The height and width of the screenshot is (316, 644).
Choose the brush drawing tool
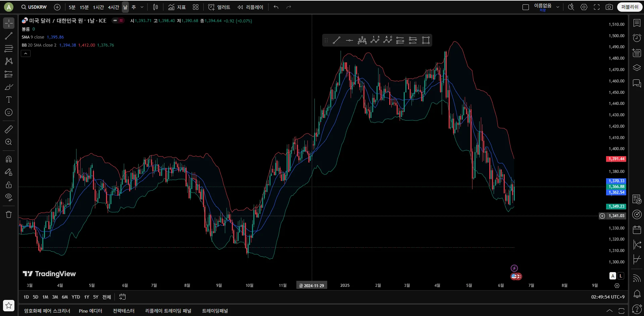(x=9, y=87)
